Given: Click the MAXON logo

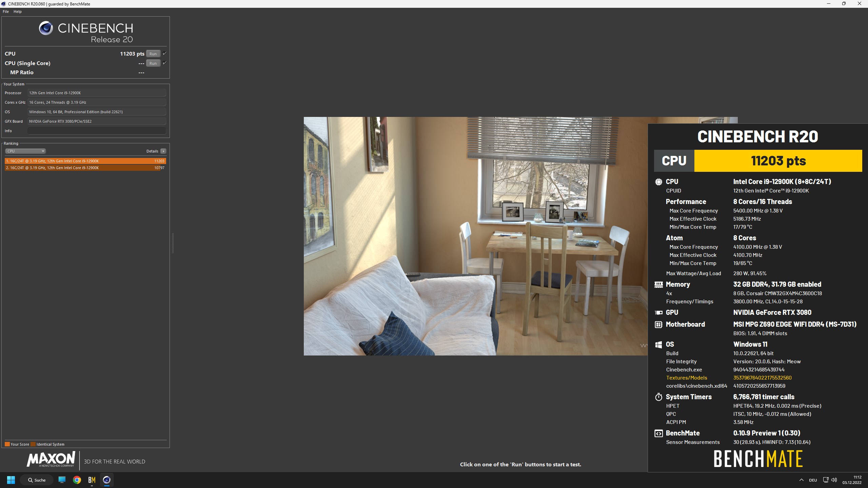Looking at the screenshot, I should coord(51,459).
